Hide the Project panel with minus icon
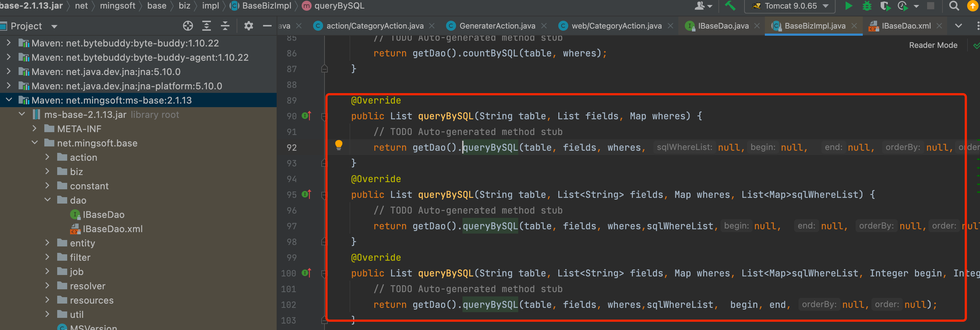This screenshot has height=330, width=980. click(x=267, y=26)
